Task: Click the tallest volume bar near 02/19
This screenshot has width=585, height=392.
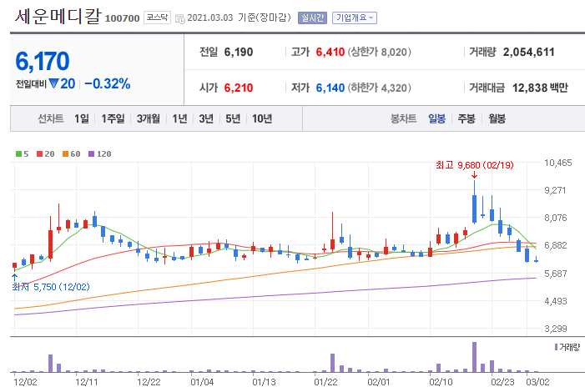Action: [474, 357]
